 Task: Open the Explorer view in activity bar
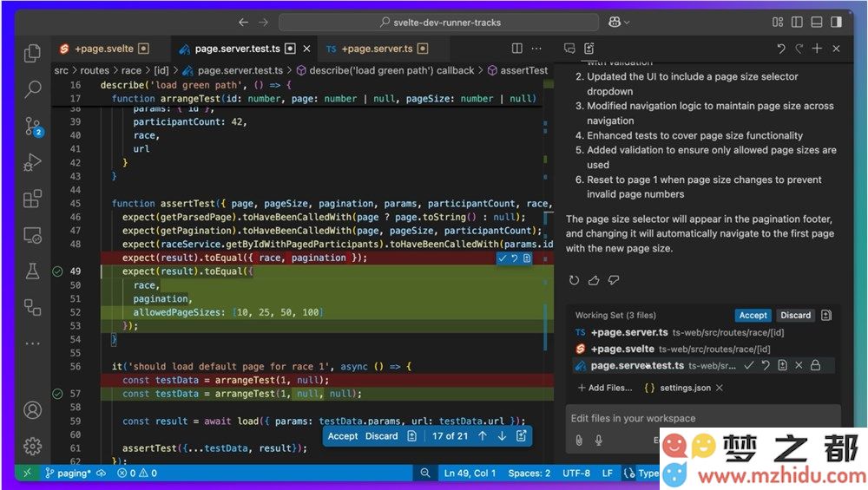[32, 53]
